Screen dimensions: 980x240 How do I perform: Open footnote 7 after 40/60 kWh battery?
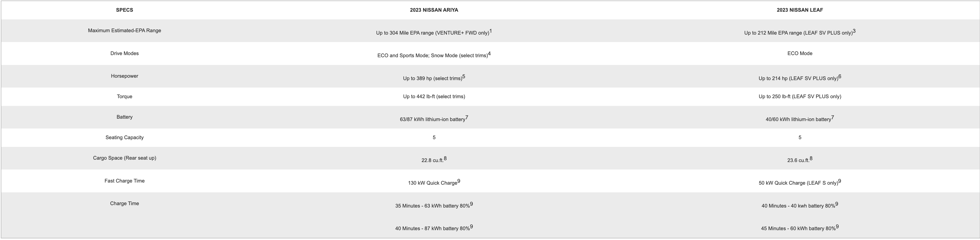point(832,118)
